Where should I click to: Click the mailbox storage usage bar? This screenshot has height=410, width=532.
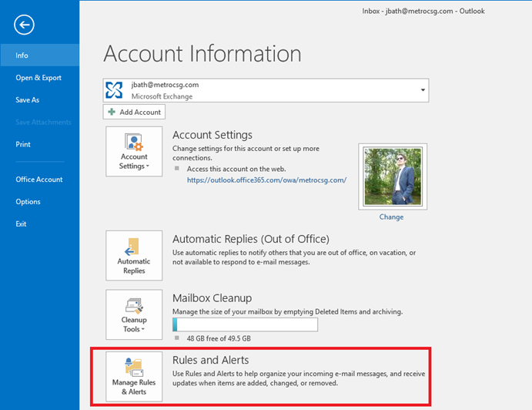point(245,324)
